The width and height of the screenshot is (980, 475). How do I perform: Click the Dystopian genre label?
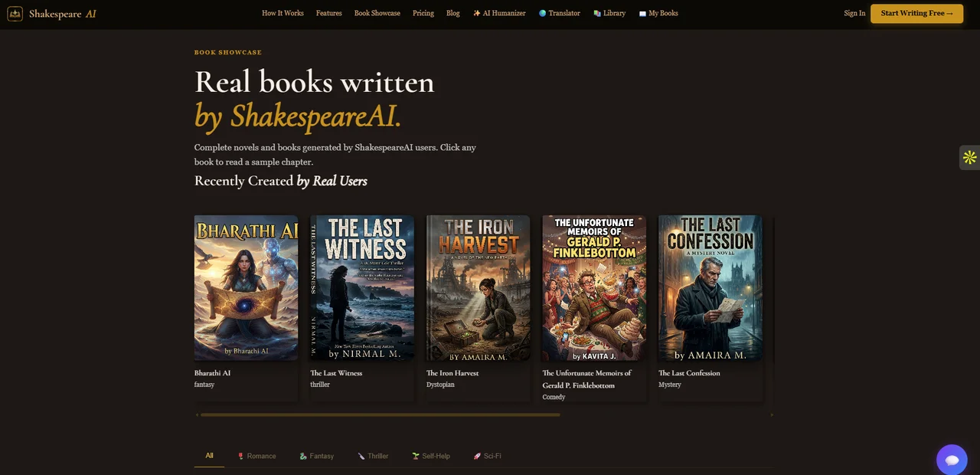pos(440,385)
